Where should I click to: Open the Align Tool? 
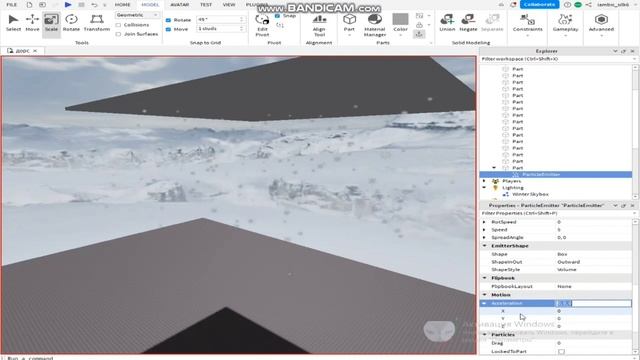319,25
